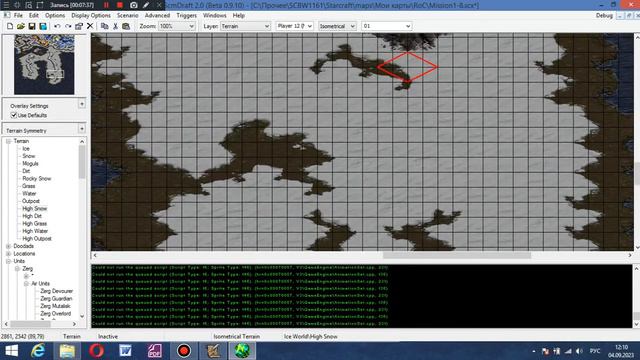Screen dimensions: 640x360
Task: Open the Triggers menu
Action: click(x=187, y=16)
